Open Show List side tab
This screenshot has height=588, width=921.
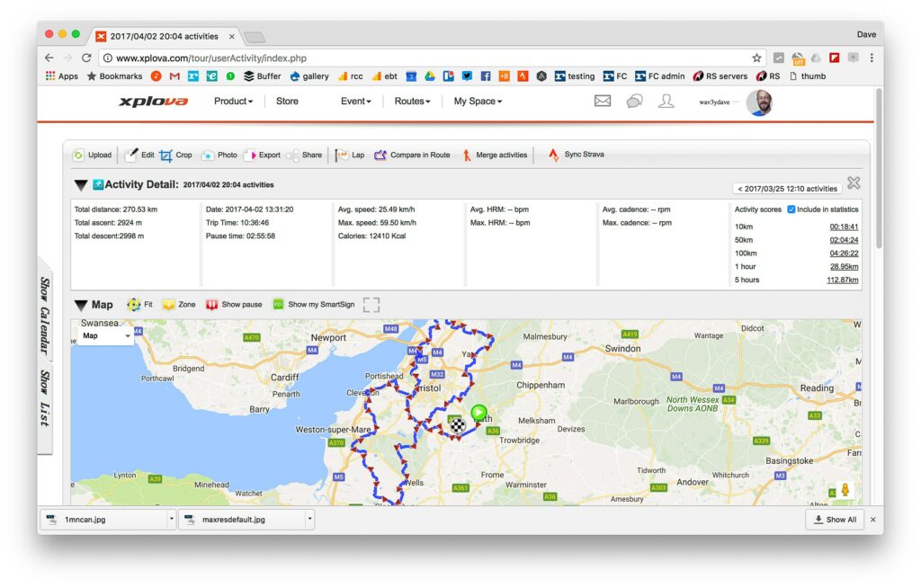point(45,397)
